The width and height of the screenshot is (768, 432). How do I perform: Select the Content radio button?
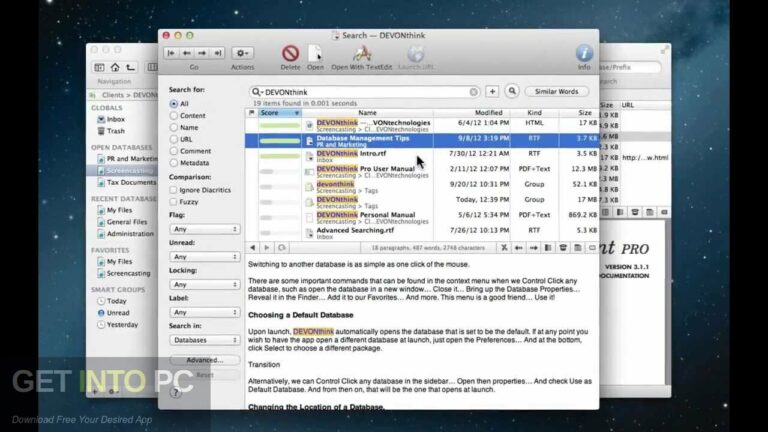tap(173, 116)
